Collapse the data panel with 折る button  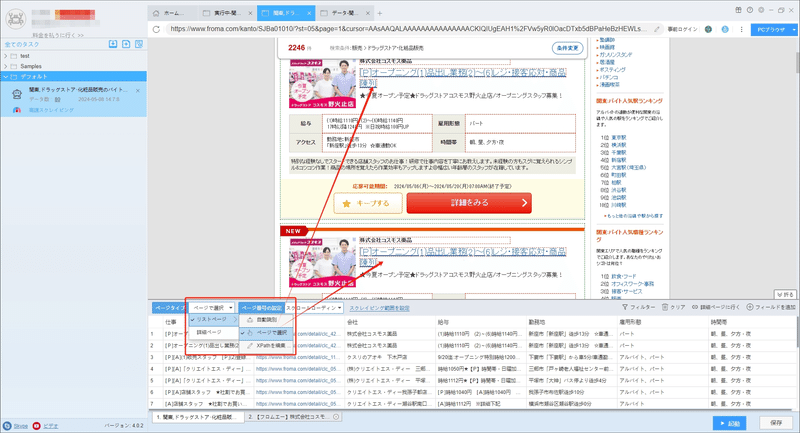coord(785,294)
